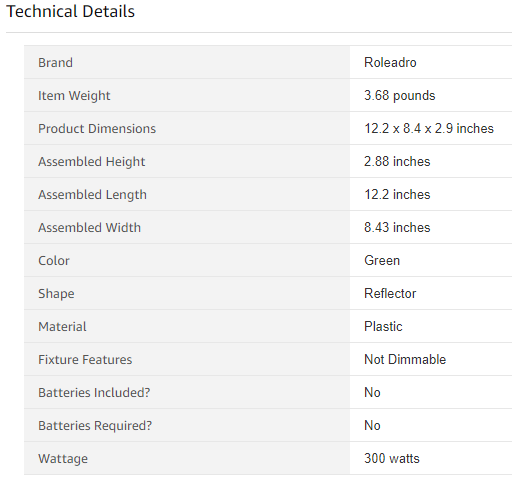Select the Batteries Included? label
Viewport: 512px width, 477px height.
(94, 393)
